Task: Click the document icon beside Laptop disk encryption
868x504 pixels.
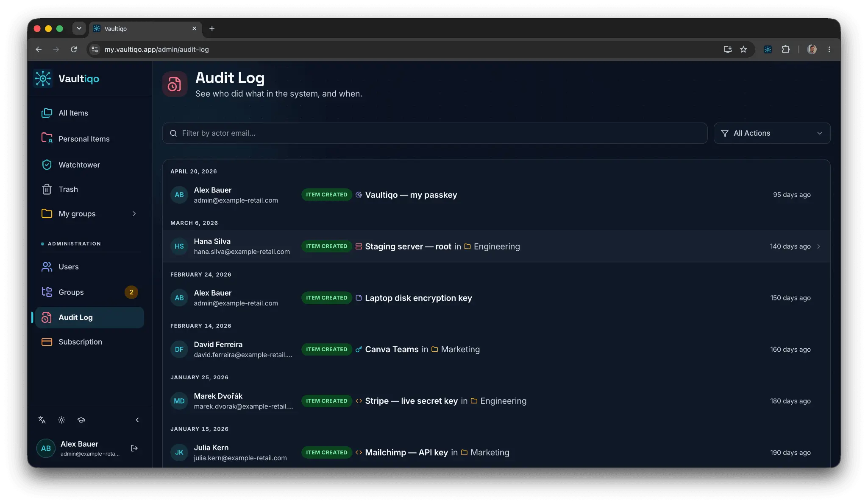Action: 359,298
